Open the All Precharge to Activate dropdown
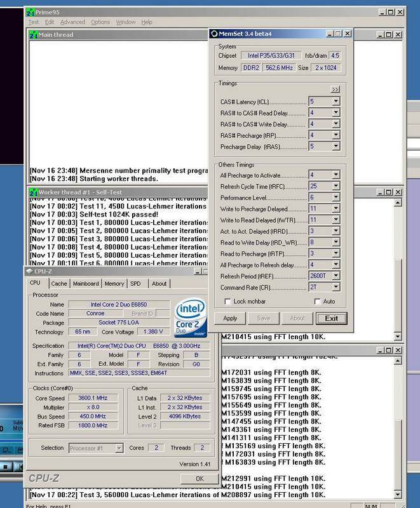This screenshot has height=508, width=420. pyautogui.click(x=336, y=175)
